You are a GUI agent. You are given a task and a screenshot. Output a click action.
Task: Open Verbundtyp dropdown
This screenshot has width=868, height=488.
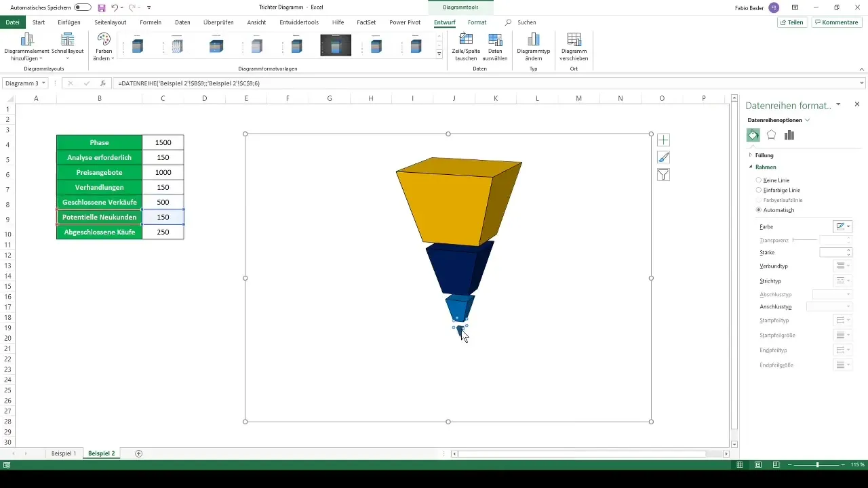pos(842,266)
